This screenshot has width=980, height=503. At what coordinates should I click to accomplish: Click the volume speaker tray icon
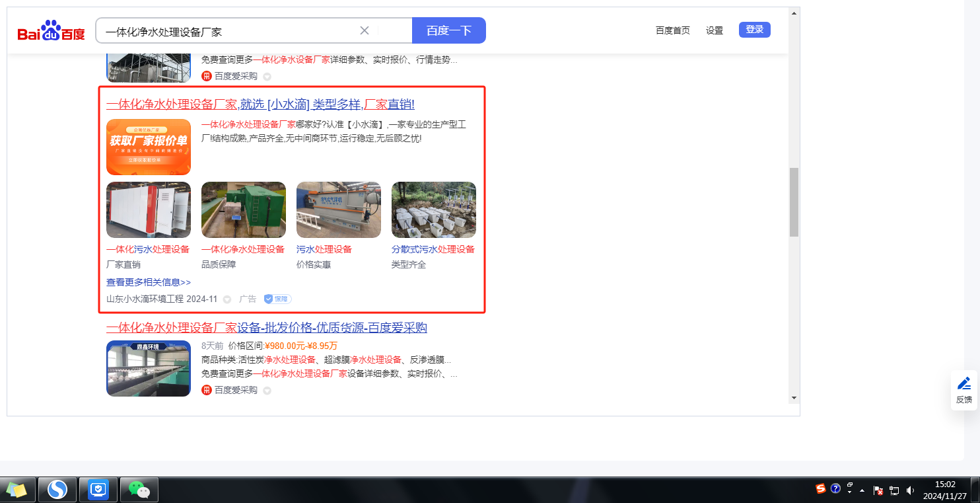(x=911, y=490)
